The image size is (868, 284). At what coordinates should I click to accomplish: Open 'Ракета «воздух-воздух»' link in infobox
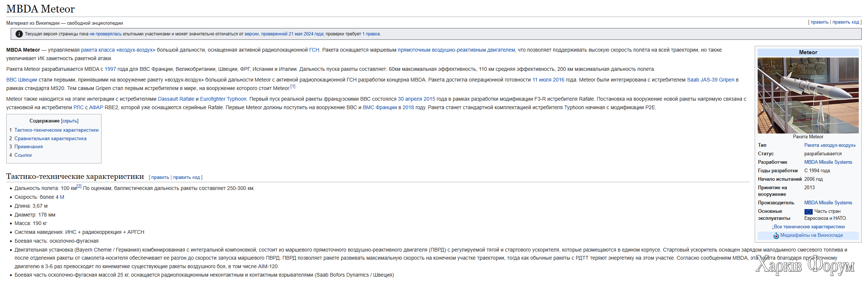pyautogui.click(x=830, y=145)
